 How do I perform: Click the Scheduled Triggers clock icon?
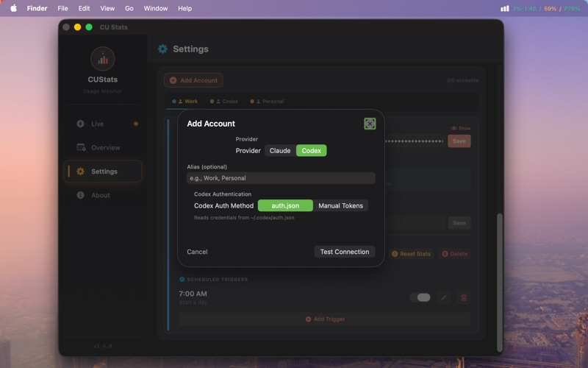pos(182,280)
